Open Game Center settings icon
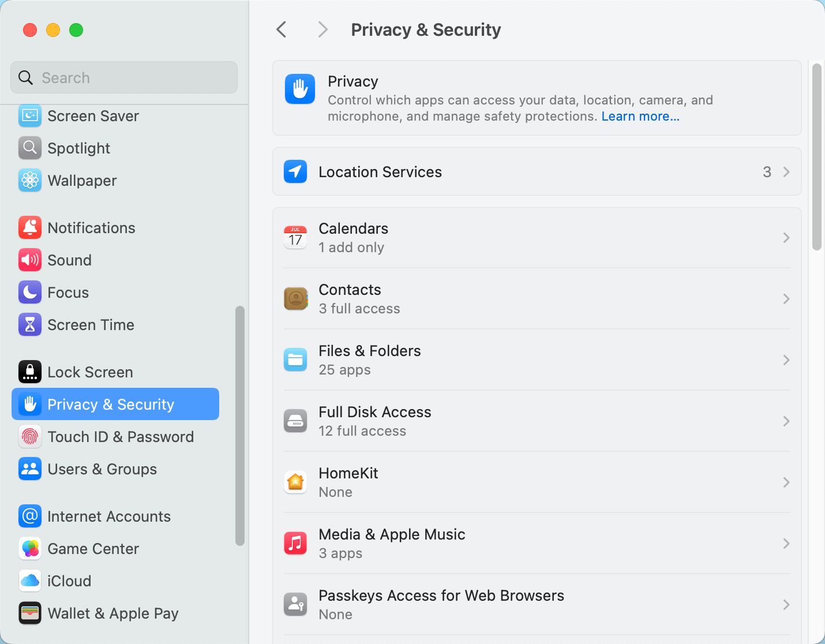This screenshot has width=825, height=644. tap(30, 549)
